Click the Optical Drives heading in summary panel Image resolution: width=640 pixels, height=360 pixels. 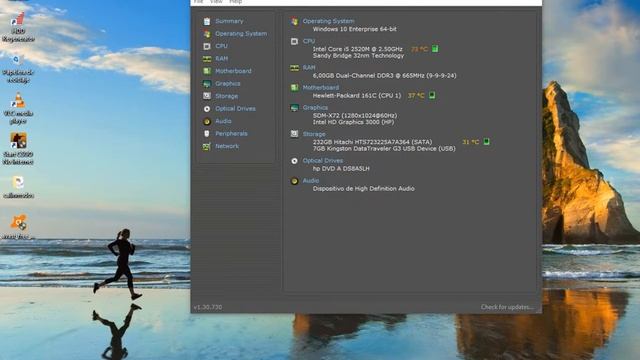322,161
